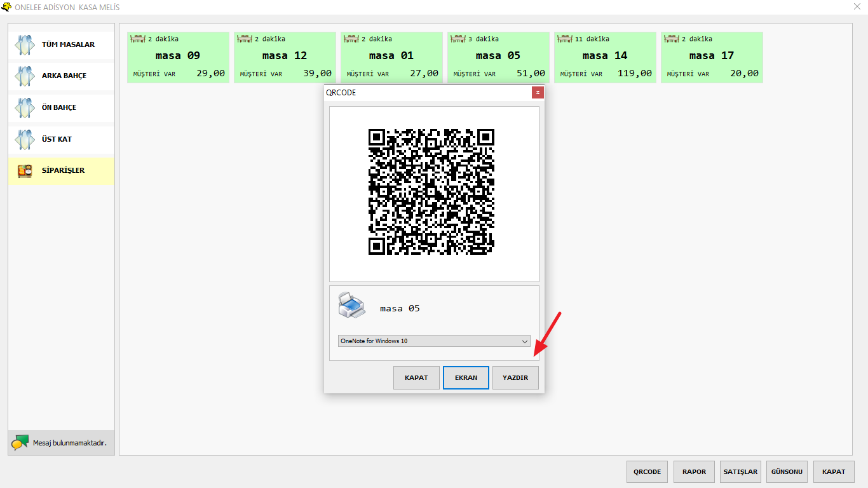This screenshot has height=488, width=868.
Task: Click the table icon on masa 12 card
Action: tap(245, 39)
